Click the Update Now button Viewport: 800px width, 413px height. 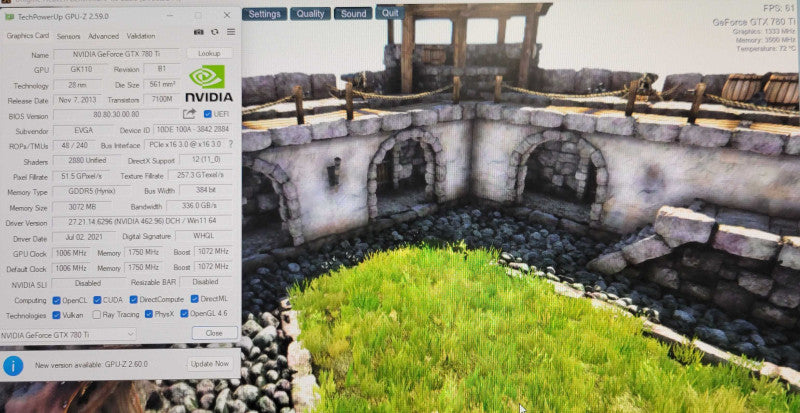click(208, 364)
